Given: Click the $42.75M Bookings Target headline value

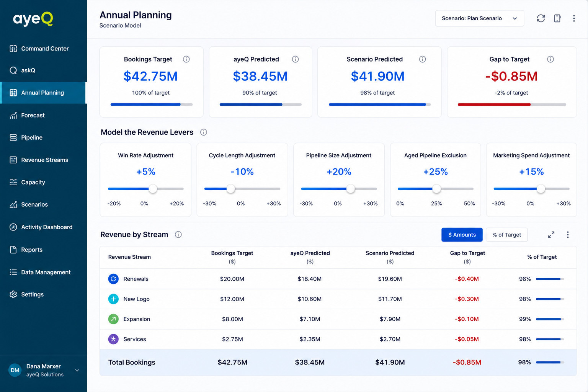Looking at the screenshot, I should pos(150,76).
